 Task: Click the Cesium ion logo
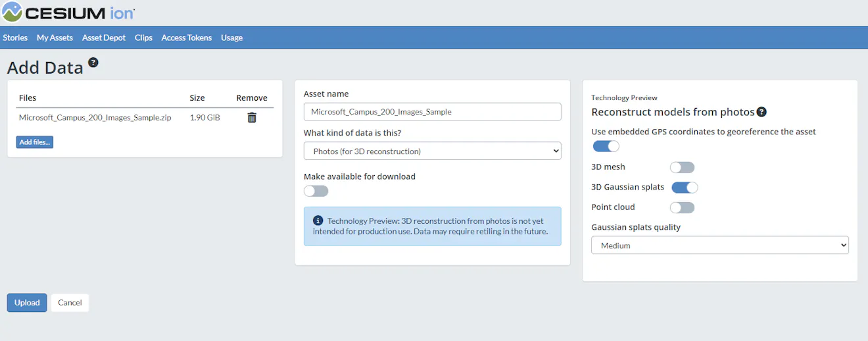pyautogui.click(x=69, y=13)
